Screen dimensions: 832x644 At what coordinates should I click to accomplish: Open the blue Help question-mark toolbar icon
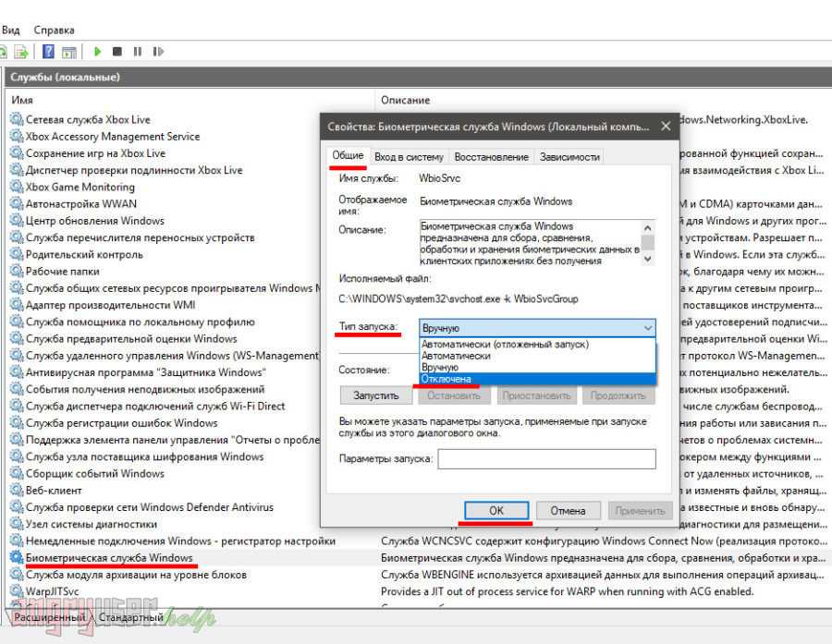(47, 52)
